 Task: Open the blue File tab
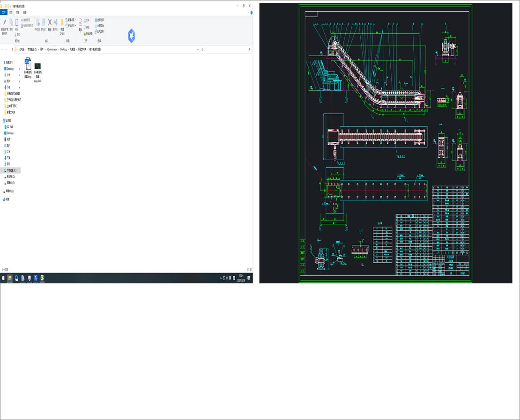click(4, 12)
